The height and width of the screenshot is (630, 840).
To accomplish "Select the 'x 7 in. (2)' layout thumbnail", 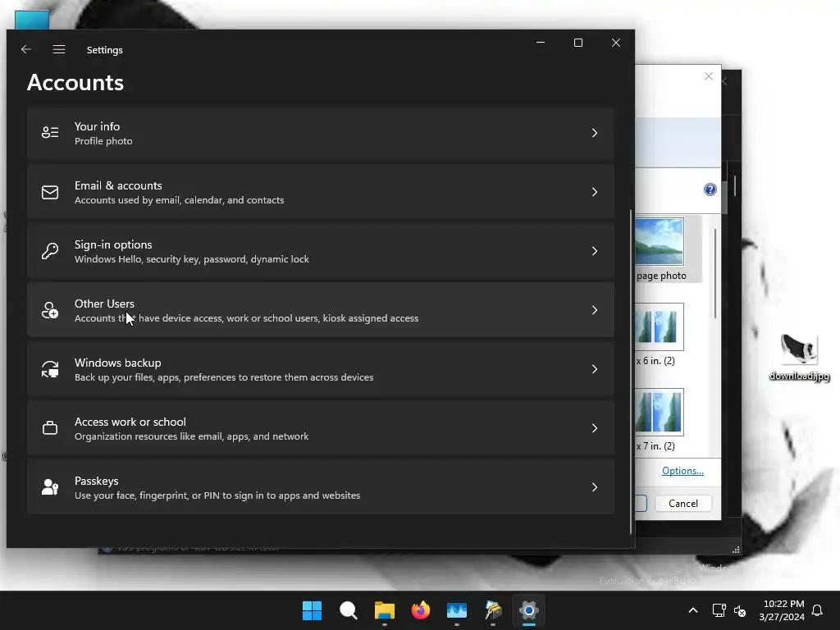I will 659,412.
